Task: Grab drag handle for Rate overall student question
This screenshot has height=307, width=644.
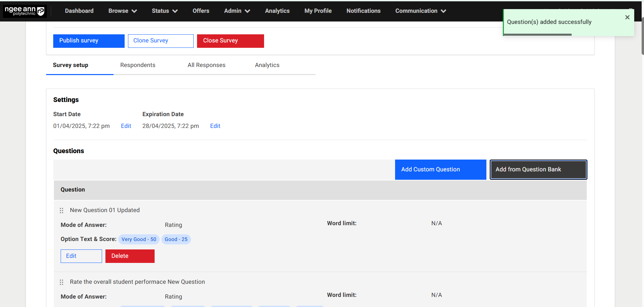Action: click(x=62, y=282)
